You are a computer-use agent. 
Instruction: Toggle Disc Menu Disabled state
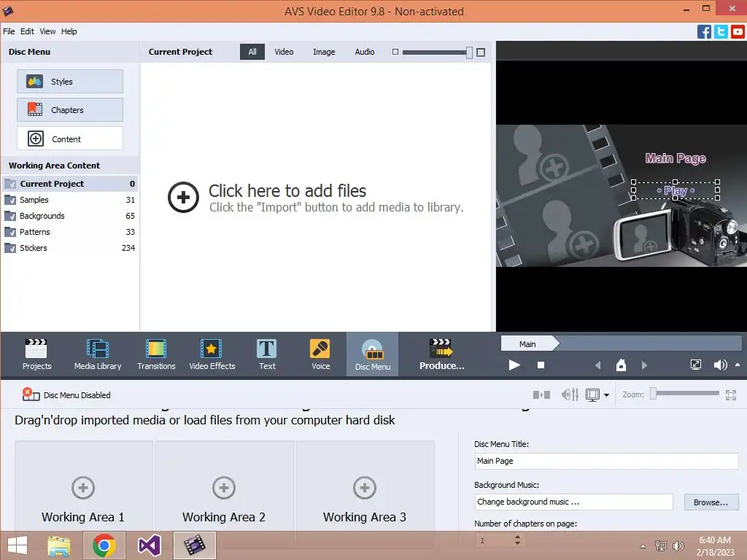(x=66, y=394)
